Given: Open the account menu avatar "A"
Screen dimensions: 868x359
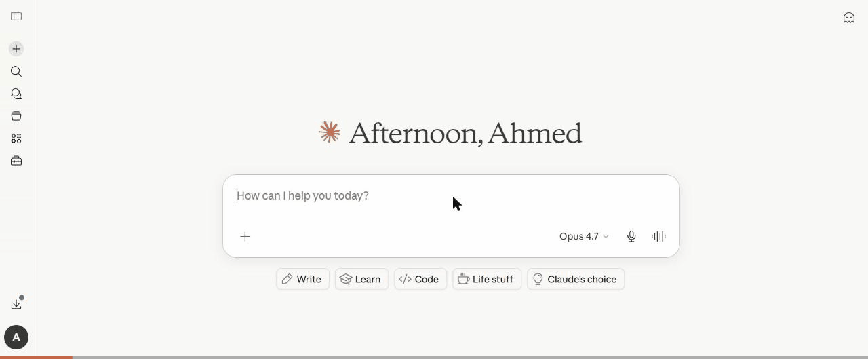Looking at the screenshot, I should 16,337.
